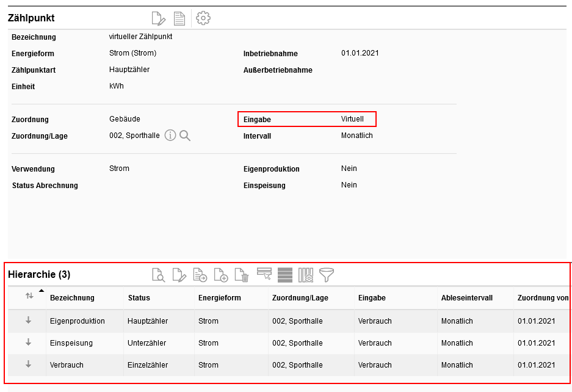Click the edit Zählpunkt pencil icon
The height and width of the screenshot is (392, 572).
158,18
